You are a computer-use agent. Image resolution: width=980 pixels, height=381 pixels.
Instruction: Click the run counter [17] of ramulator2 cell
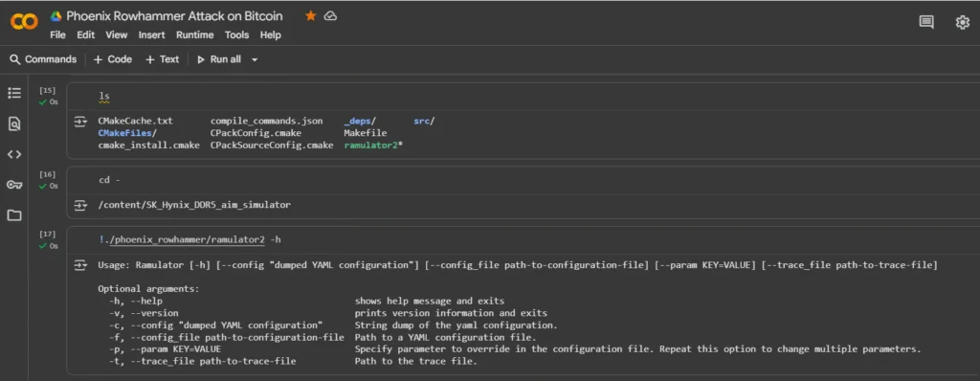click(x=48, y=234)
